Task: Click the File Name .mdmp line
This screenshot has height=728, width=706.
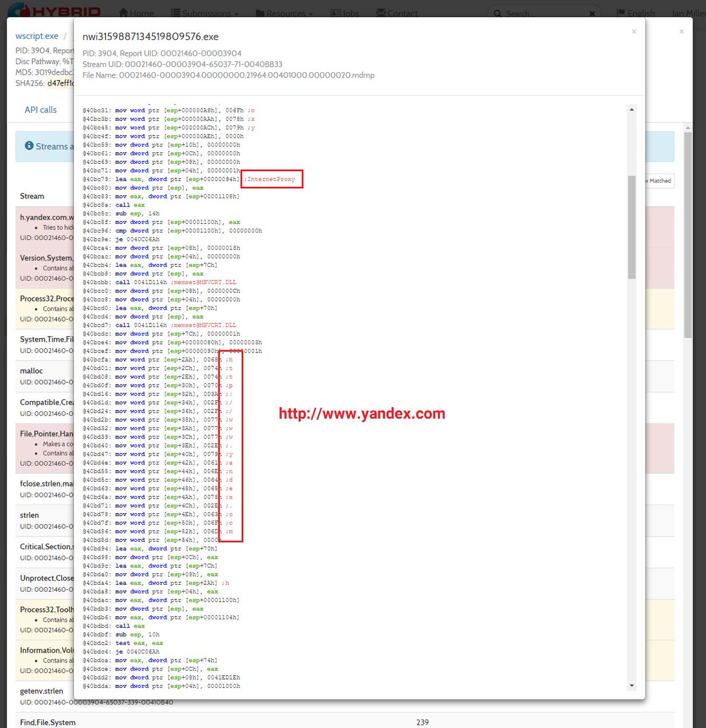Action: click(229, 75)
